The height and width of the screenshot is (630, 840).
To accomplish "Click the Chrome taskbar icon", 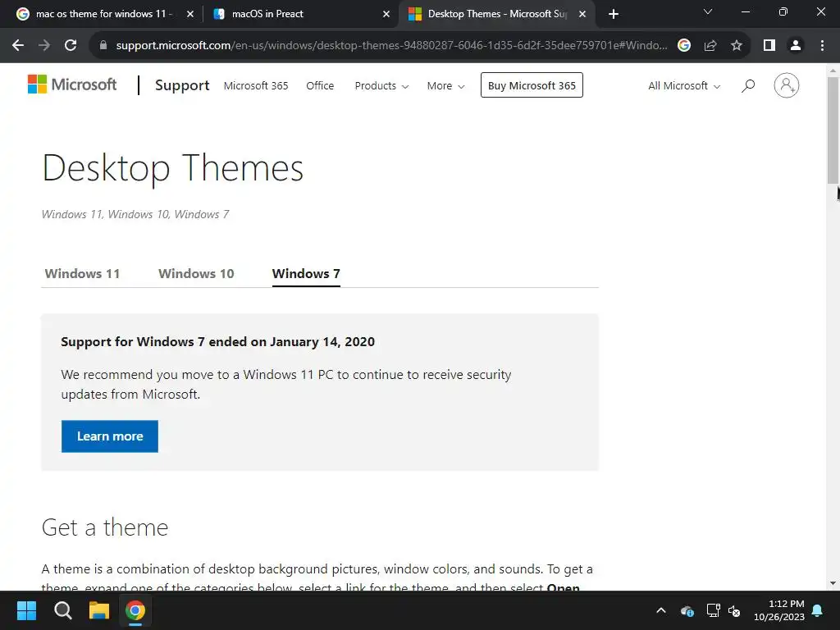I will pos(135,610).
